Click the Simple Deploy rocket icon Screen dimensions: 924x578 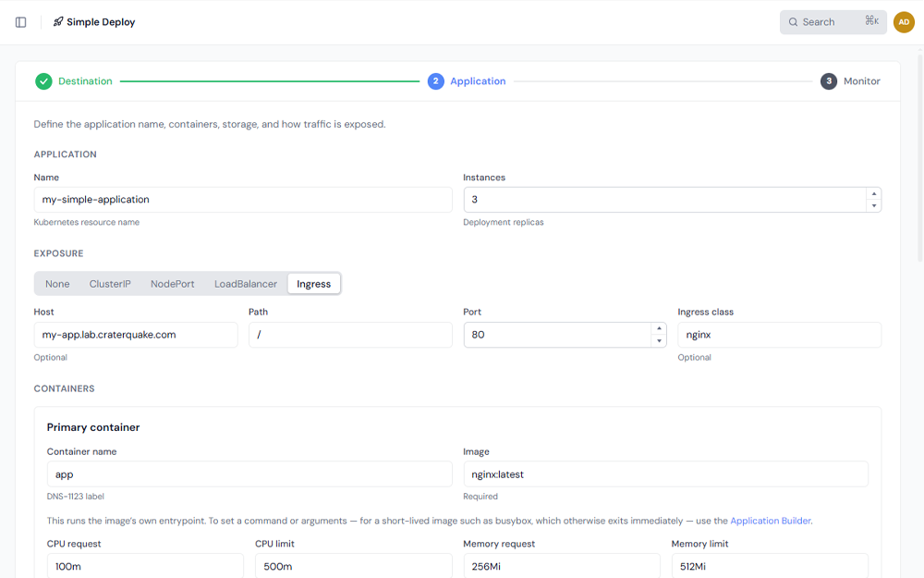pyautogui.click(x=57, y=22)
